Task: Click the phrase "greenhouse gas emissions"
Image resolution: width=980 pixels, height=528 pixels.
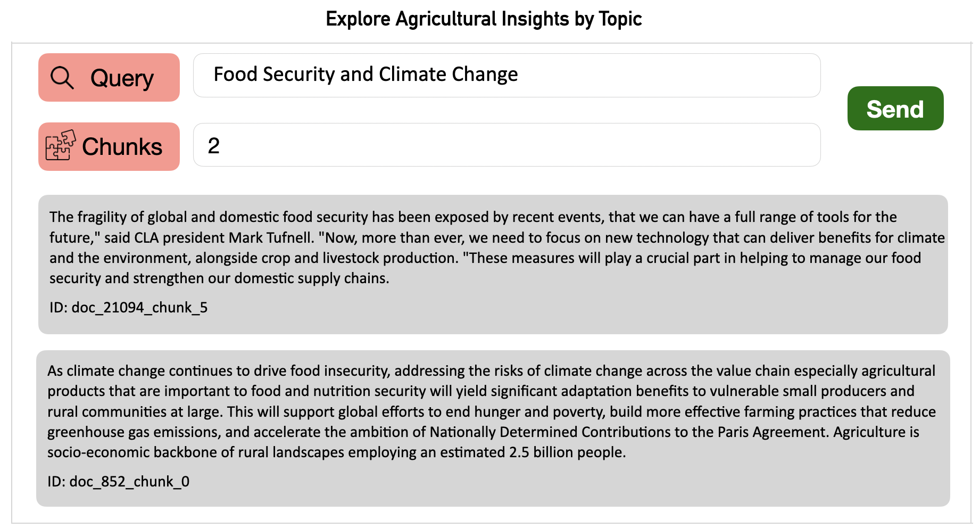Action: click(133, 432)
